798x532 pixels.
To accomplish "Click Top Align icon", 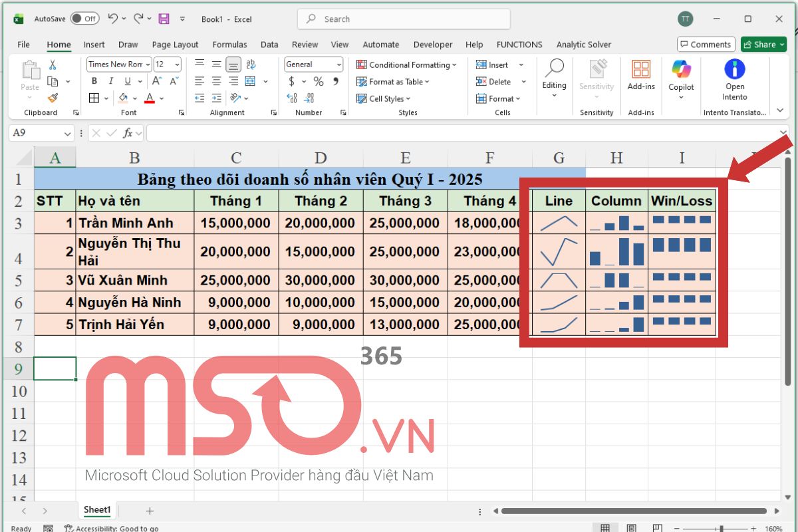I will (199, 65).
